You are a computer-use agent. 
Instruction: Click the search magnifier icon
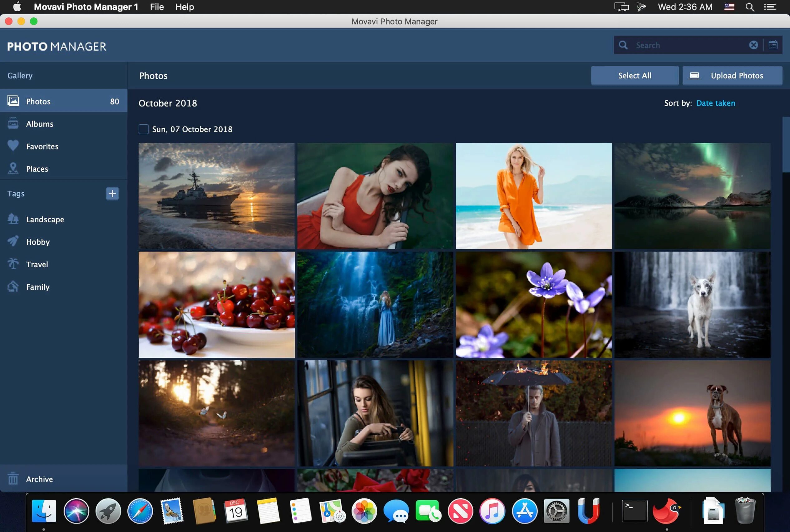(623, 45)
